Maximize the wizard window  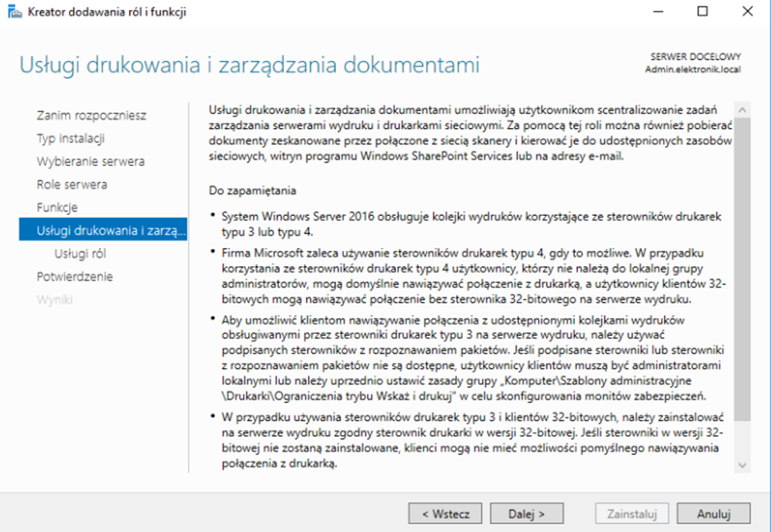pos(702,11)
